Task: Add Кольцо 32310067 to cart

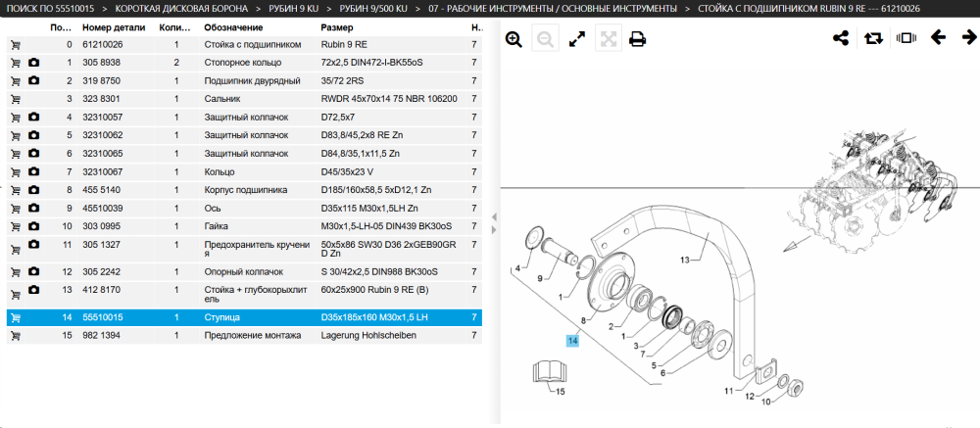Action: coord(16,171)
